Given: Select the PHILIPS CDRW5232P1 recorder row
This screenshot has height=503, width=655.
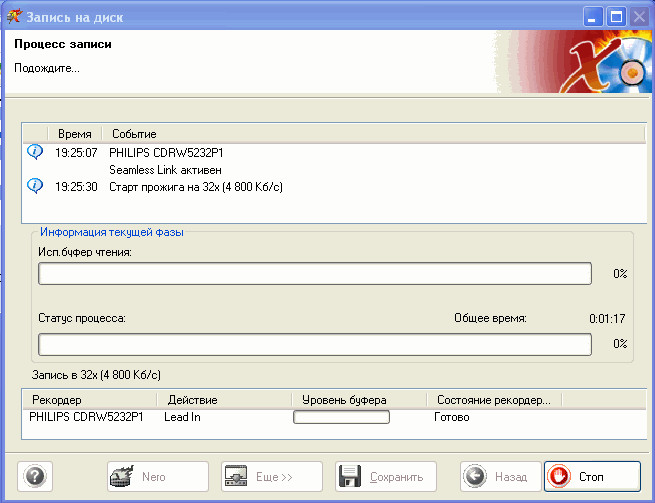Looking at the screenshot, I should [x=85, y=416].
